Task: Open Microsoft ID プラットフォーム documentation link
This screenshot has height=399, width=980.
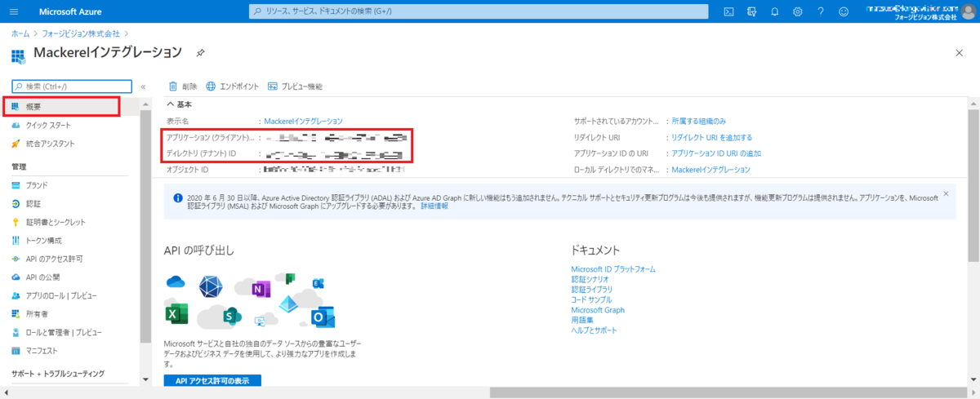Action: tap(613, 268)
